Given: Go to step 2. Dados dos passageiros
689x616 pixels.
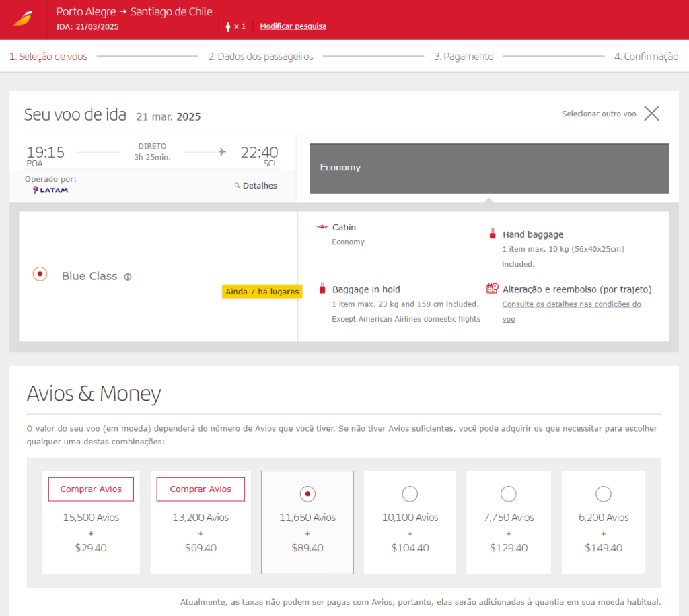Looking at the screenshot, I should tap(260, 57).
